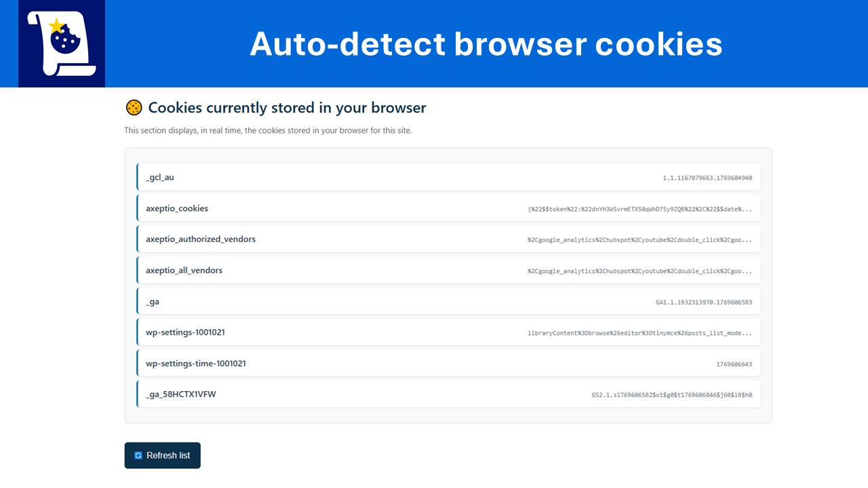Click the axeptio_cookies token value text
Screen dimensions: 868x488
tap(639, 209)
